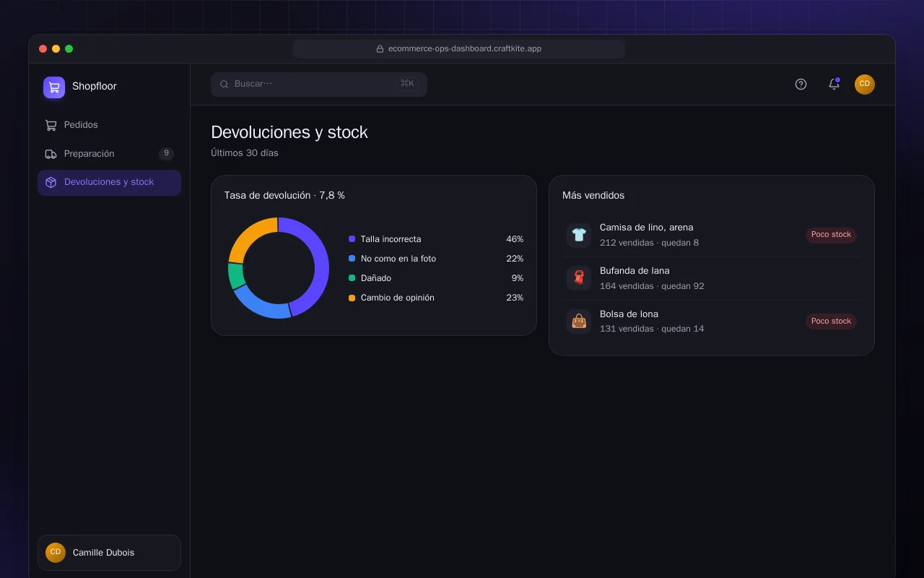Open Camille Dubois profile card

109,553
